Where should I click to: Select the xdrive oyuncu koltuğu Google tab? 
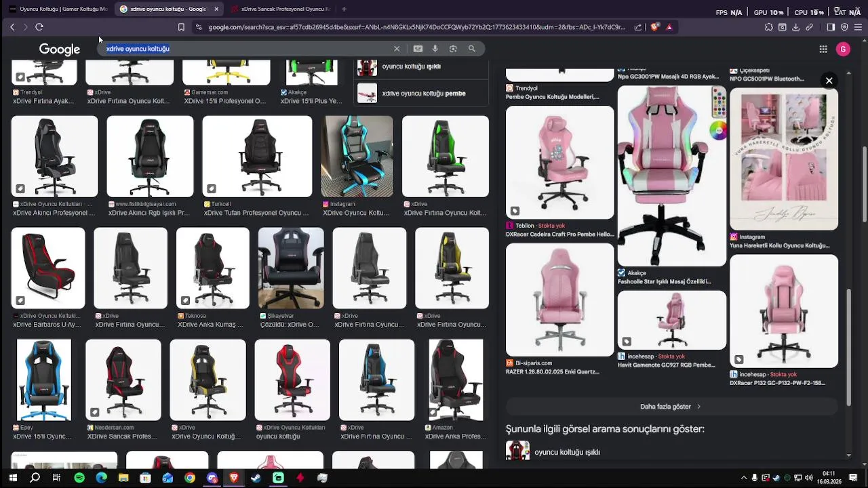pos(163,9)
